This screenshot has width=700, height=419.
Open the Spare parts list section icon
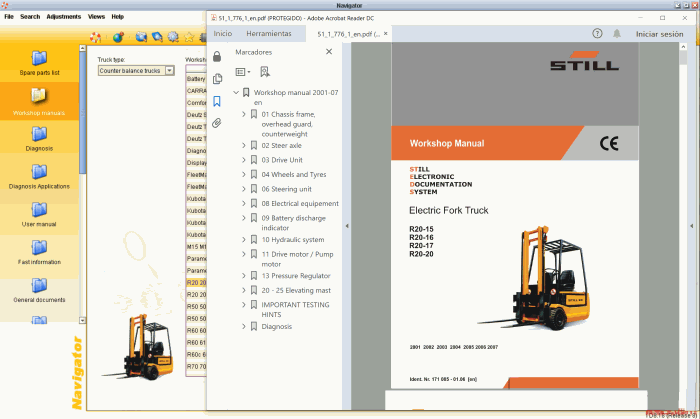click(x=39, y=58)
